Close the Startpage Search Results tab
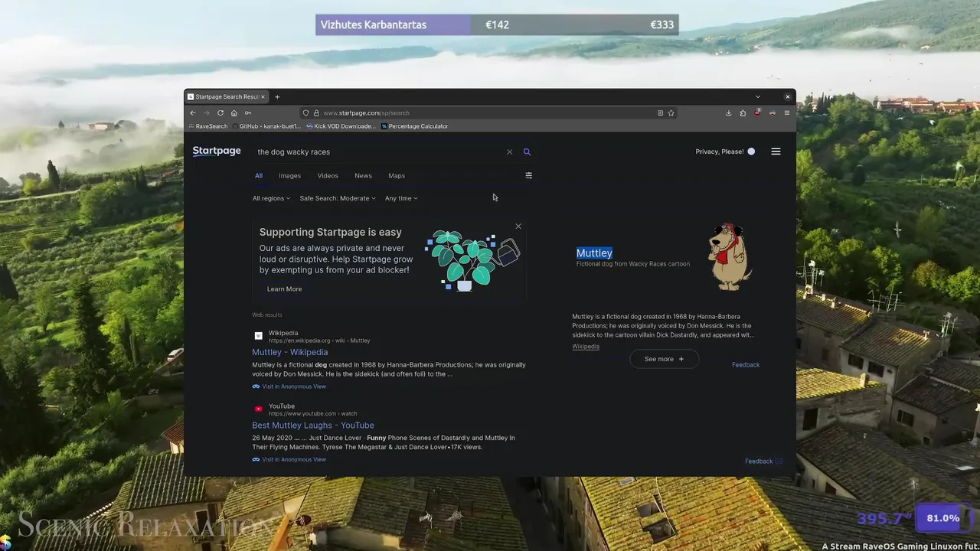Viewport: 980px width, 551px height. click(x=263, y=96)
